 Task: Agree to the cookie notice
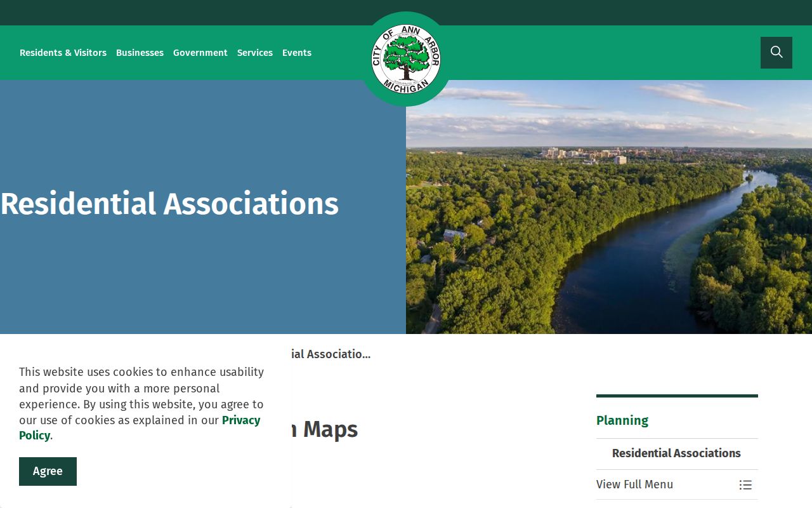tap(48, 471)
